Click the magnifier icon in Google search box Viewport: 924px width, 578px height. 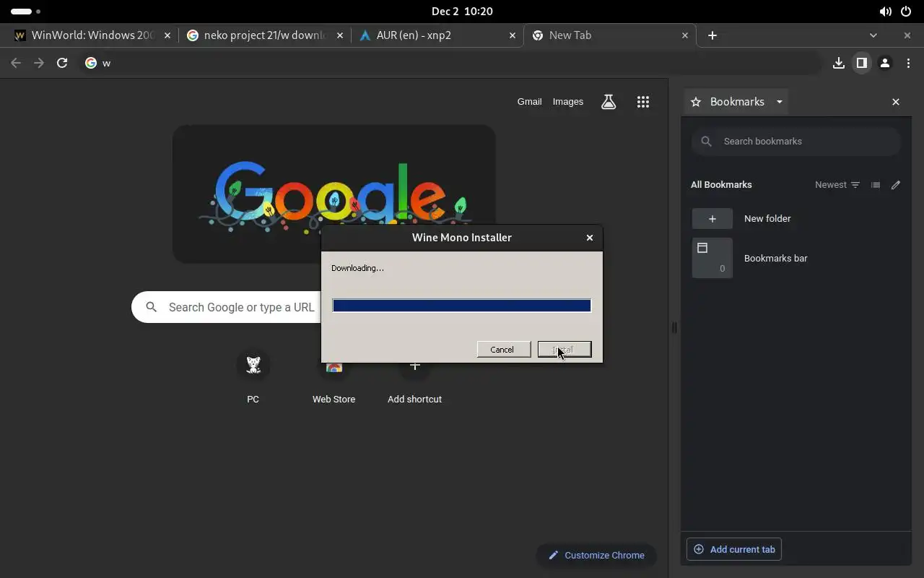click(x=152, y=307)
